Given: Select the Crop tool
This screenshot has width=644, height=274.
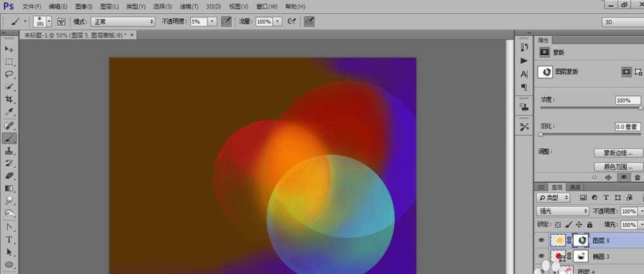Looking at the screenshot, I should click(x=9, y=99).
